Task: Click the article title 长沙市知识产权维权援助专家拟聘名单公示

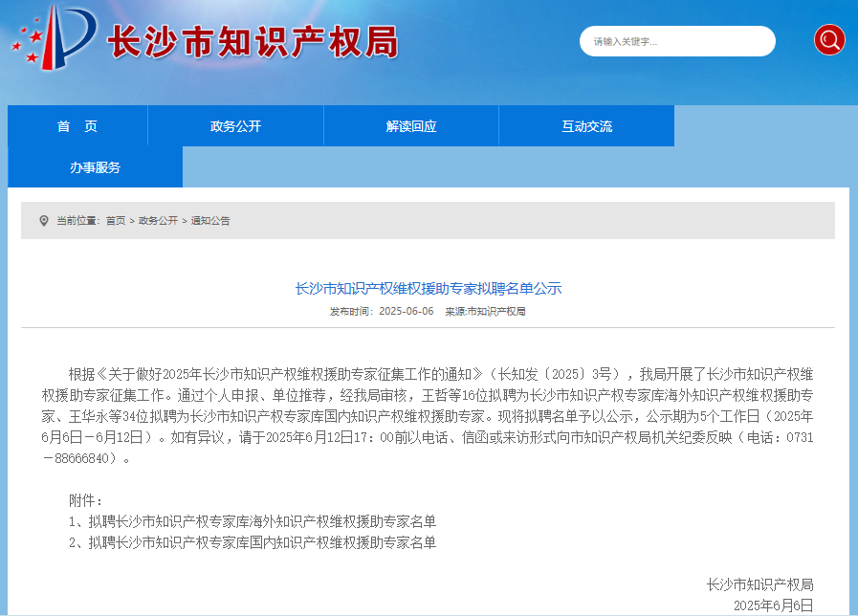Action: 428,288
